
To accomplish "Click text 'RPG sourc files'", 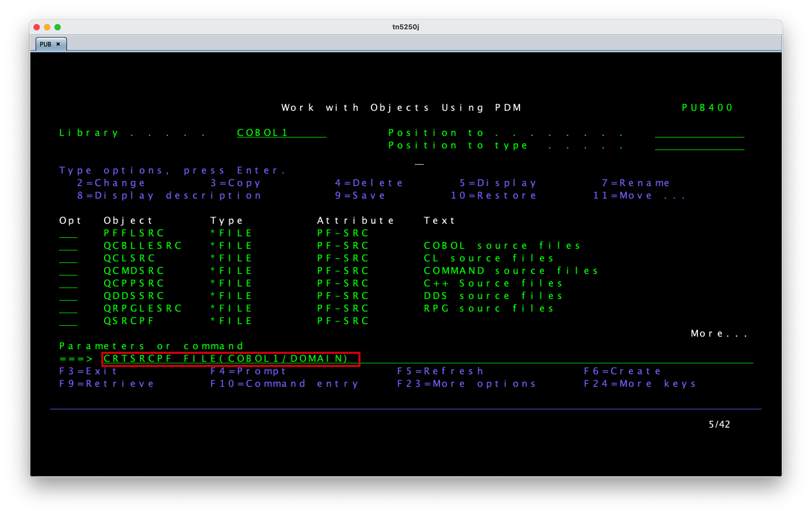I will point(489,308).
